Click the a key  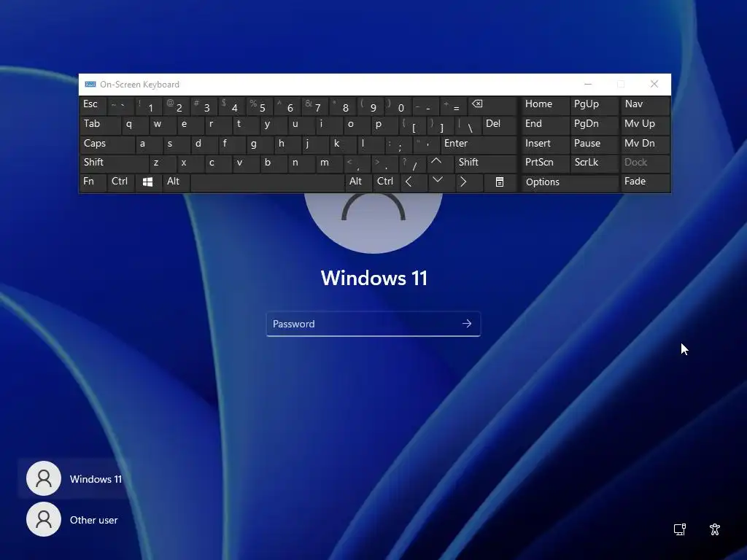[x=149, y=144]
